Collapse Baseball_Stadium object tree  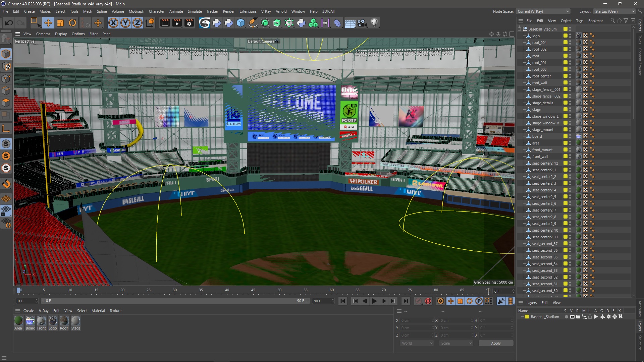pyautogui.click(x=520, y=29)
